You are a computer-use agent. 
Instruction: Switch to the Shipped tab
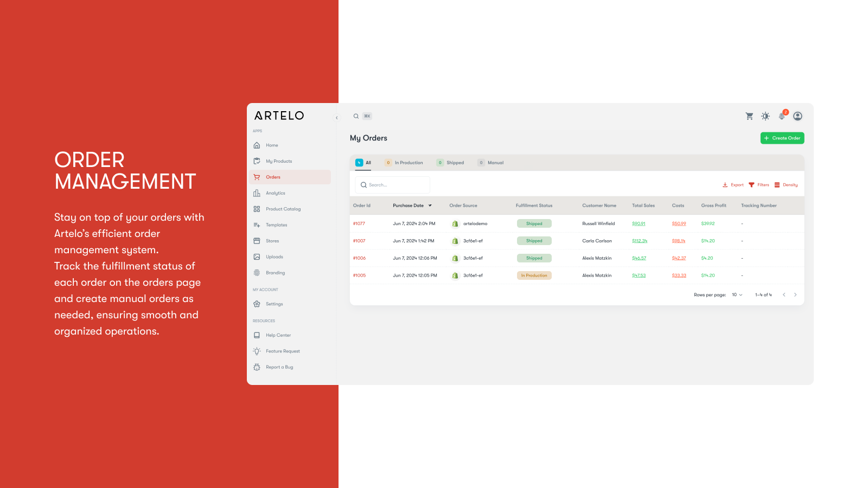tap(450, 163)
